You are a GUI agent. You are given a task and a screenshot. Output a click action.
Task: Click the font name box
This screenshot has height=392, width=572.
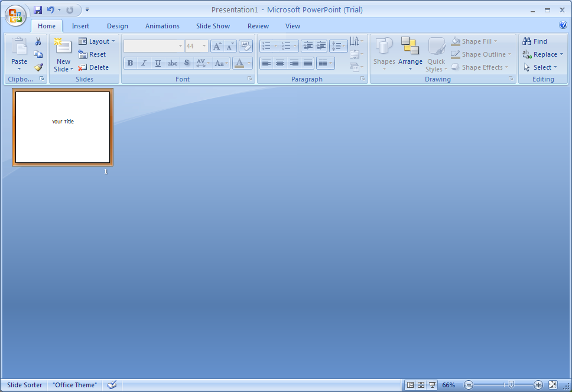click(x=154, y=46)
